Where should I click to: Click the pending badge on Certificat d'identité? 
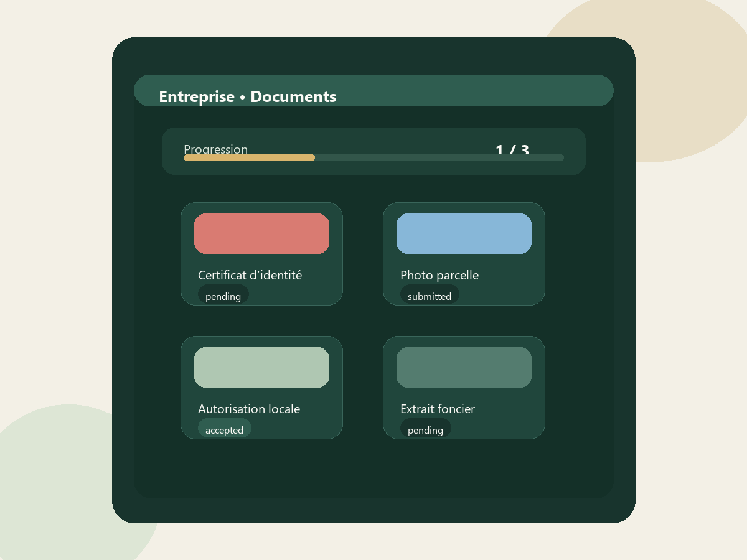pos(223,296)
